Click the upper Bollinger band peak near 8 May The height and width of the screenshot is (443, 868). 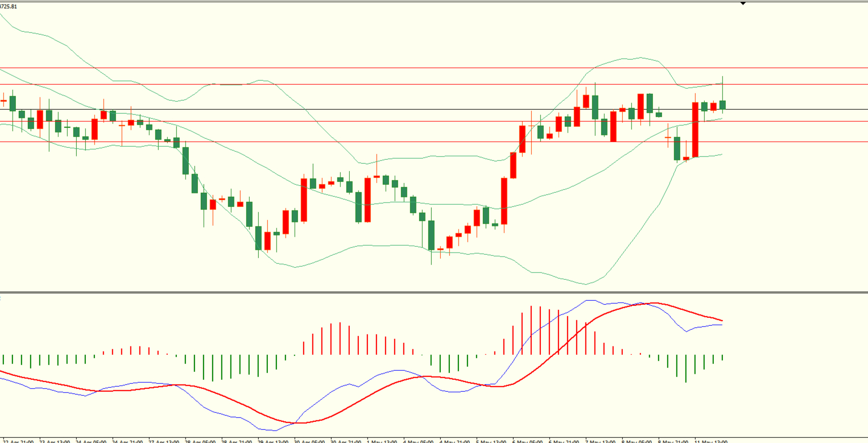click(x=640, y=57)
